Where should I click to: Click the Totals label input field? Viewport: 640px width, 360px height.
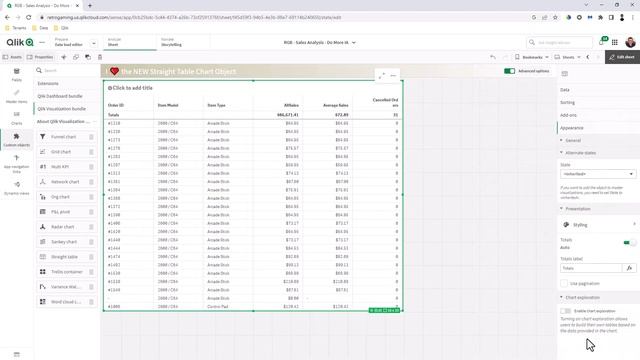[592, 268]
